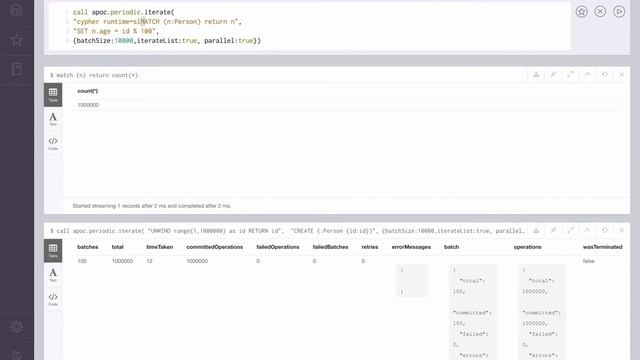Pin the apoc.periodic.iterate result frame
The width and height of the screenshot is (640, 360).
click(553, 230)
